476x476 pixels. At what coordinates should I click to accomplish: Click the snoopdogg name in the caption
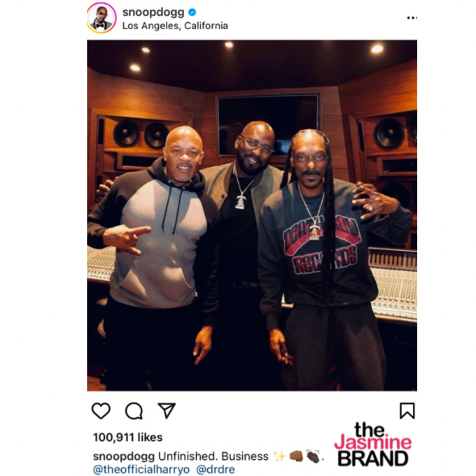[x=124, y=457]
